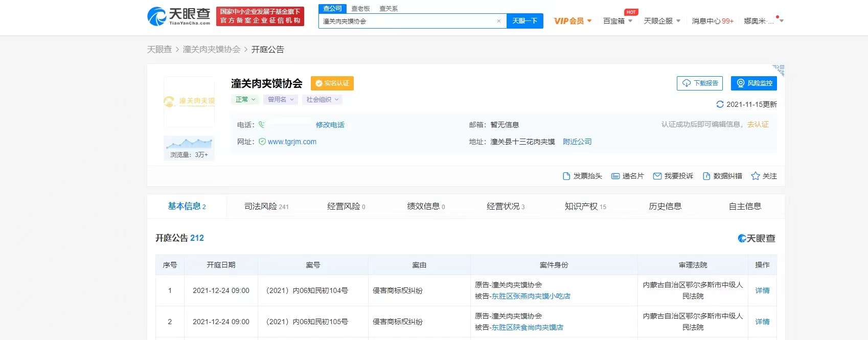Open website www.tgrjm.com
Image resolution: width=868 pixels, height=340 pixels.
(292, 142)
